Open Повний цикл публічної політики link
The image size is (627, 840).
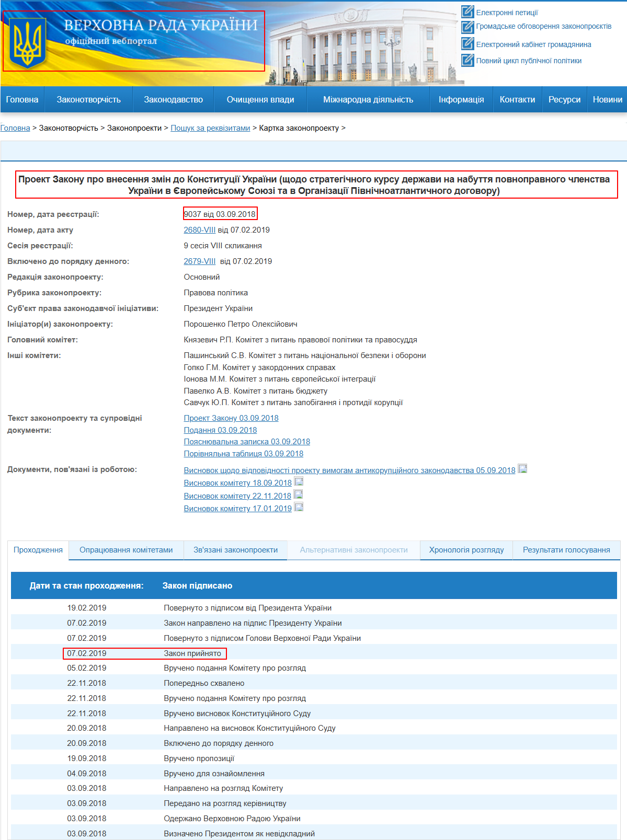pos(529,61)
